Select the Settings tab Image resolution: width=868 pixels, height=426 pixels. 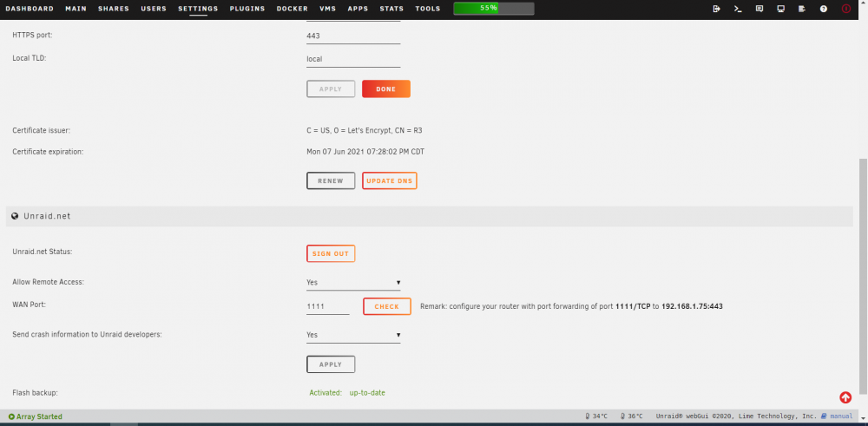click(198, 9)
